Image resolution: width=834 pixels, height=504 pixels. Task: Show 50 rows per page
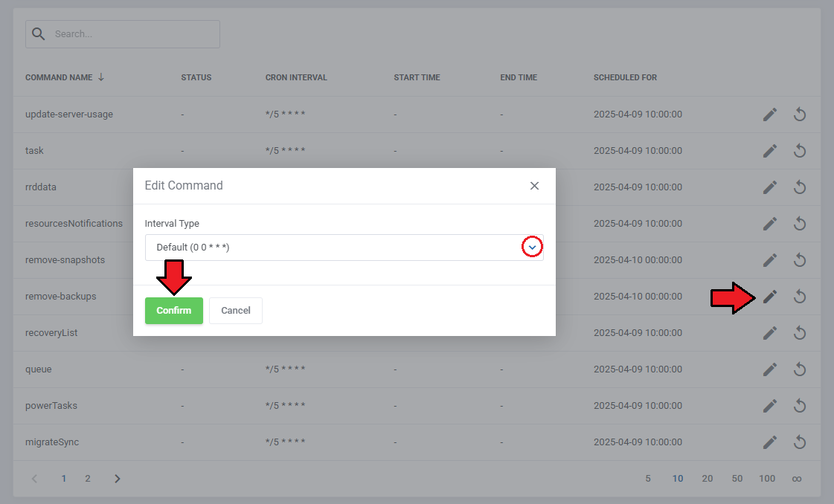click(737, 479)
